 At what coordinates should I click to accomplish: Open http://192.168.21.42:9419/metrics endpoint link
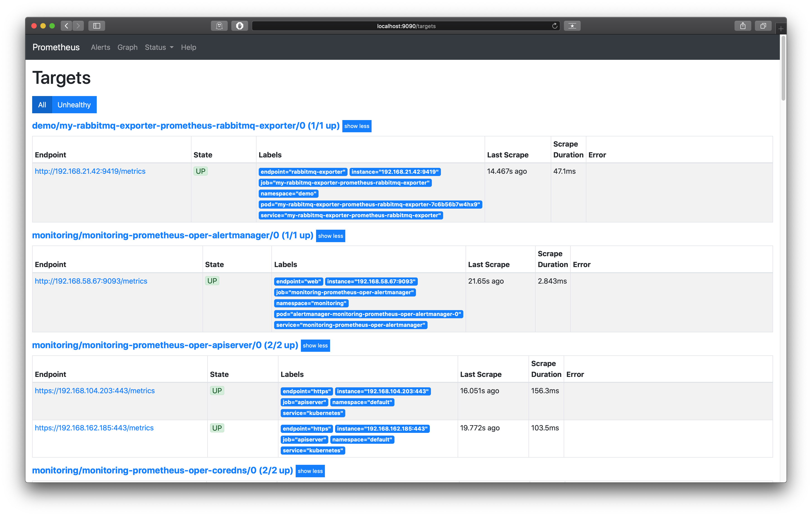tap(90, 171)
